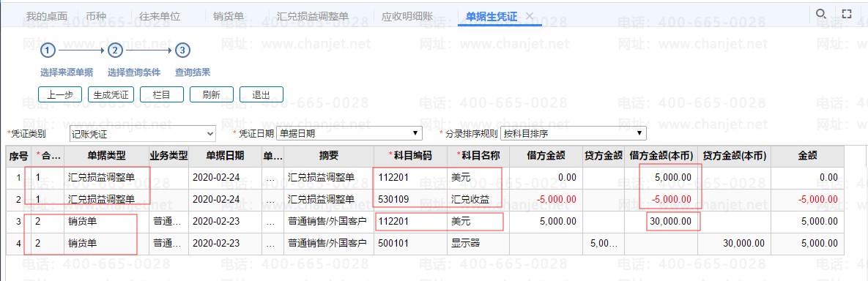Click the 退出 button
Viewport: 868px width, 281px height.
click(261, 94)
